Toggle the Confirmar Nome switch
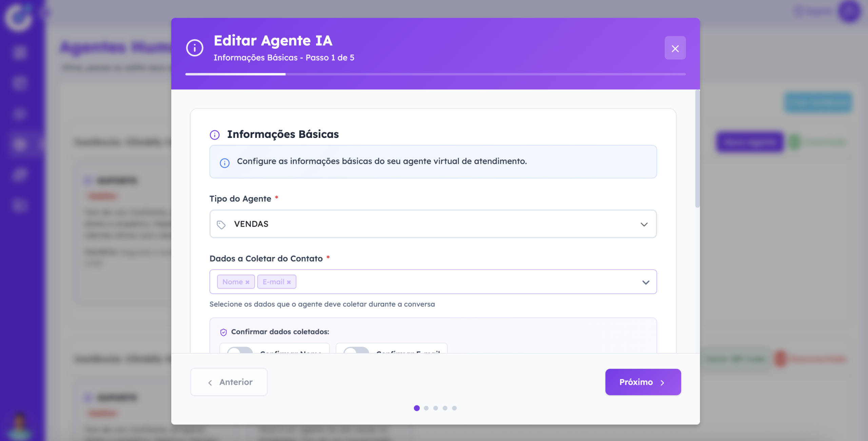Screen dimensions: 868x441 [240, 350]
